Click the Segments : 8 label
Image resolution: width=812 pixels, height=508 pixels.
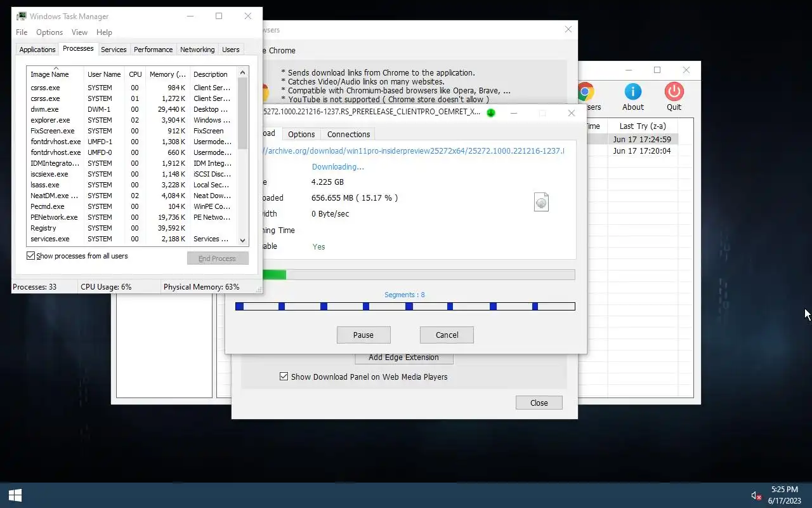click(x=405, y=295)
